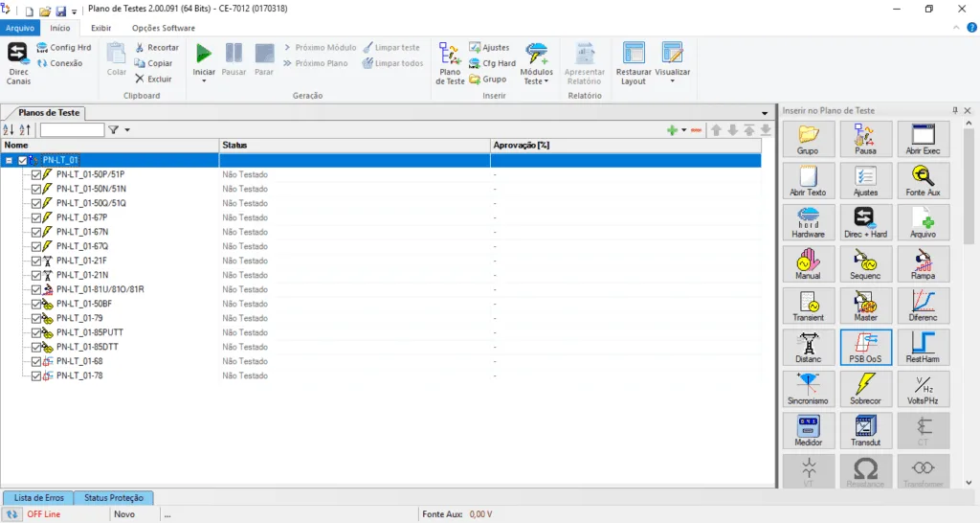Screen dimensions: 980x523
Task: Select the PSB OoS module icon
Action: (x=865, y=347)
